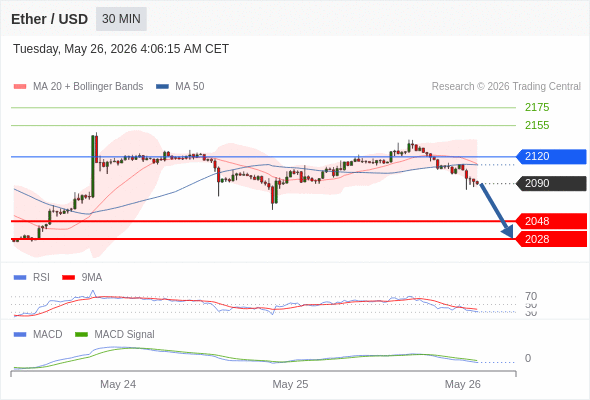The image size is (590, 400).
Task: Select the black 2090 current price tag
Action: (551, 183)
